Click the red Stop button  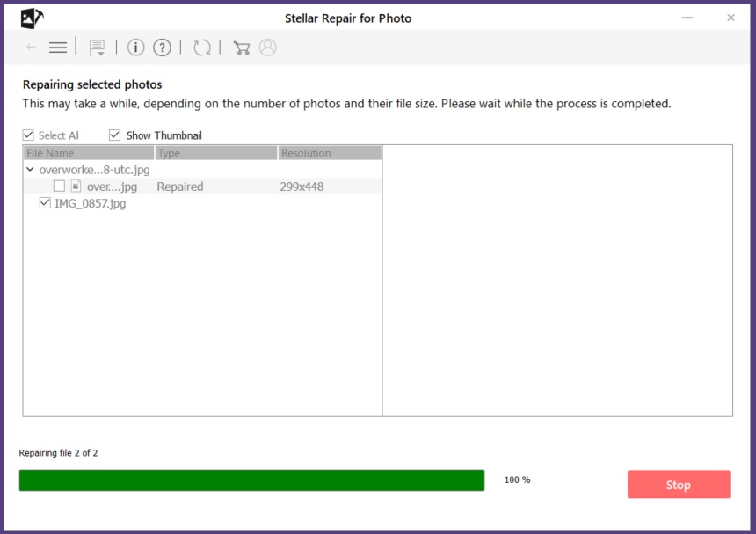coord(679,485)
